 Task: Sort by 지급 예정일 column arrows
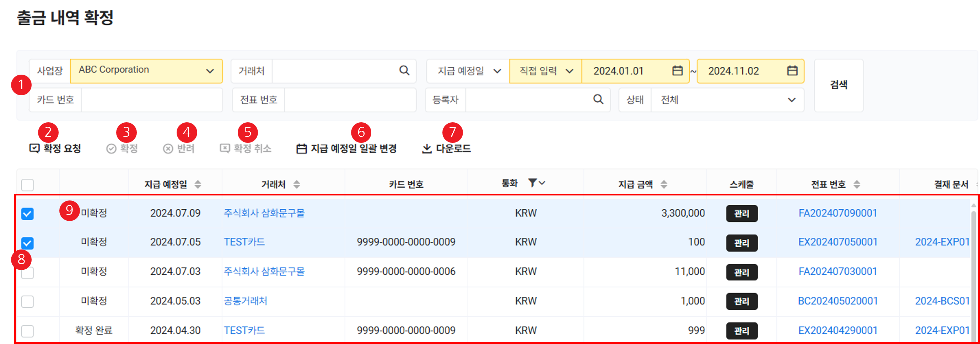tap(198, 184)
